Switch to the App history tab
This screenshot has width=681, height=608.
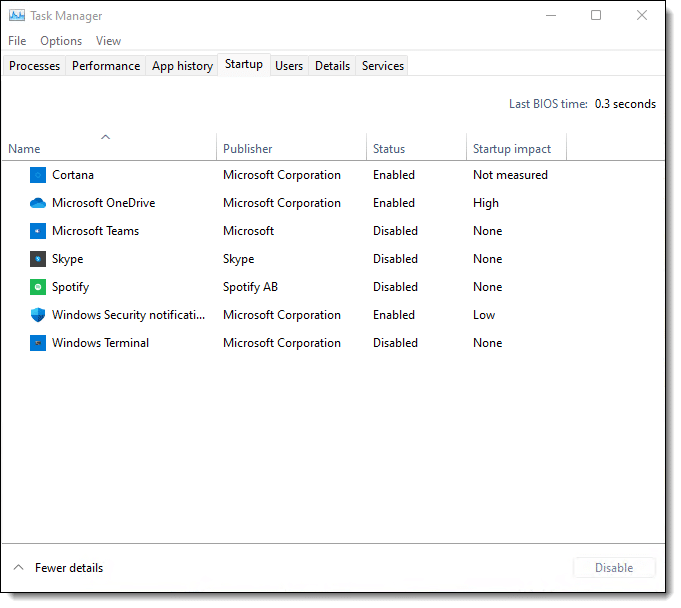tap(182, 66)
